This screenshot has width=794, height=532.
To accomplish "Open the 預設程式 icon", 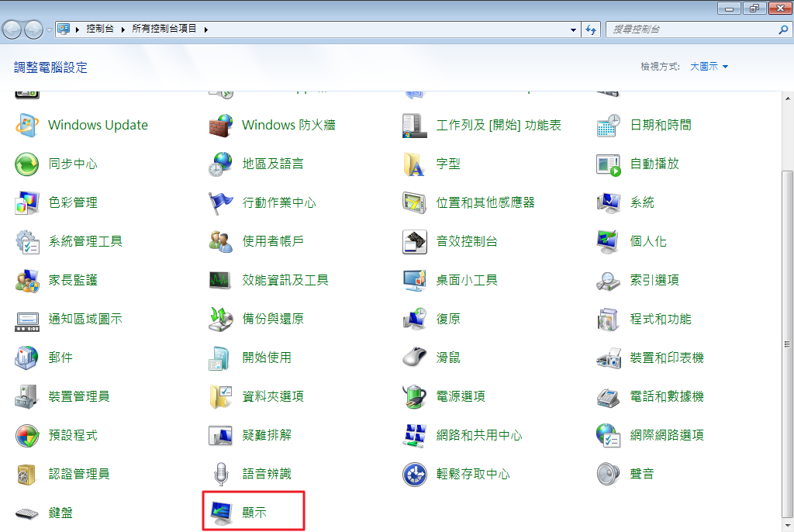I will click(27, 435).
